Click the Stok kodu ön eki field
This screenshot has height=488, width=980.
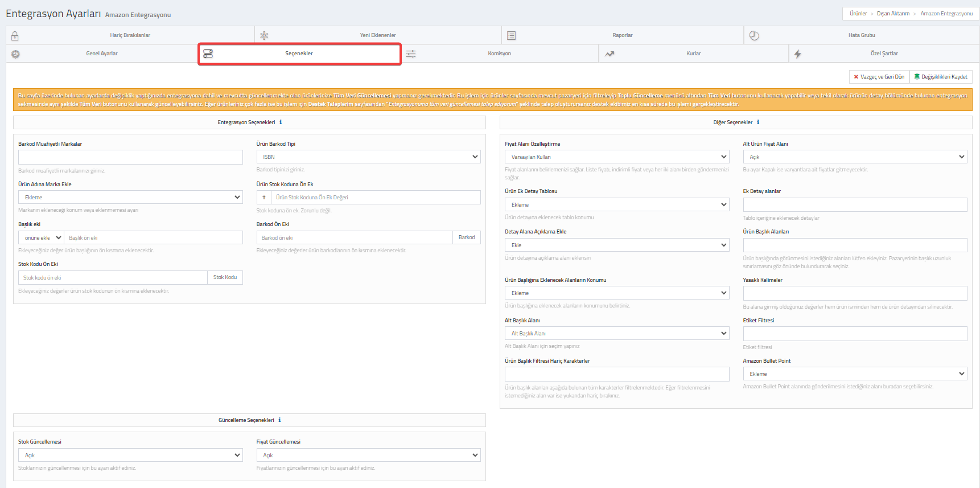click(x=113, y=277)
